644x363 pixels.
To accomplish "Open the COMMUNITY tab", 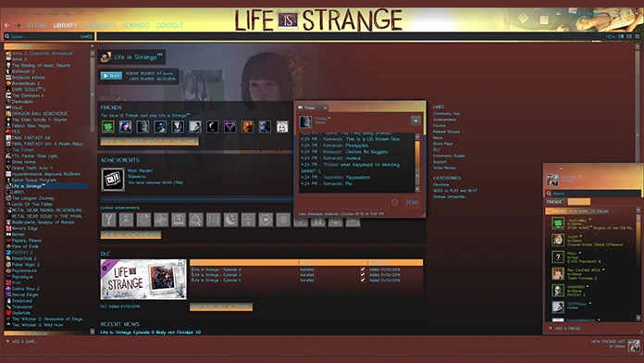I will [x=100, y=26].
